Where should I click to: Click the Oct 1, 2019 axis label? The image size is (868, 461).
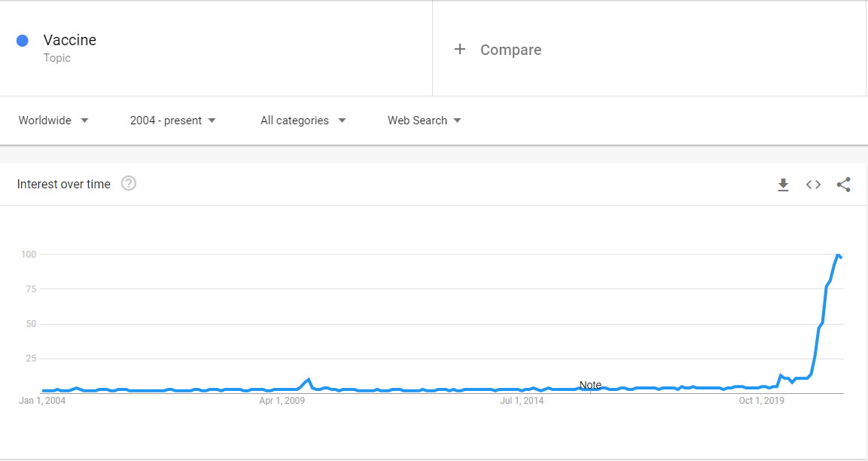click(761, 401)
